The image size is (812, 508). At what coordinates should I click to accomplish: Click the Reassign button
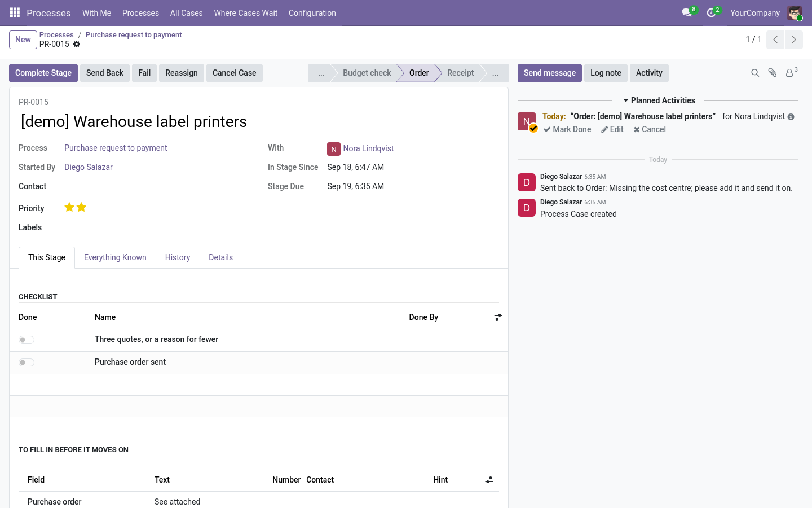click(x=182, y=73)
